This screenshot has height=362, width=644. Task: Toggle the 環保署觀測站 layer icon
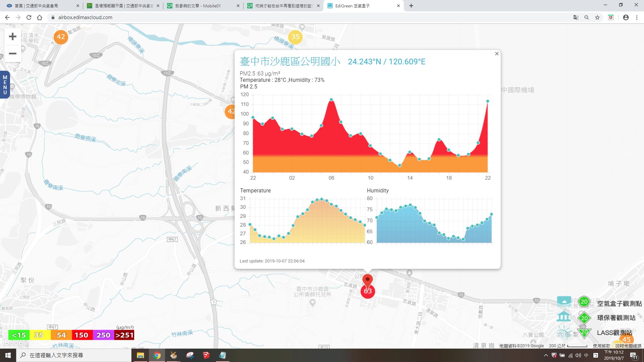[584, 318]
